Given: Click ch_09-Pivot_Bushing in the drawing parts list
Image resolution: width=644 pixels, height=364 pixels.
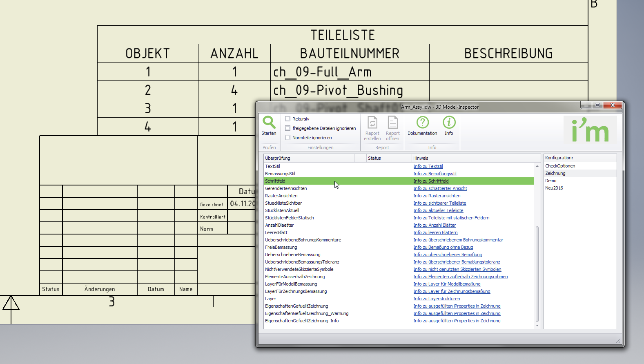Looking at the screenshot, I should pyautogui.click(x=338, y=90).
